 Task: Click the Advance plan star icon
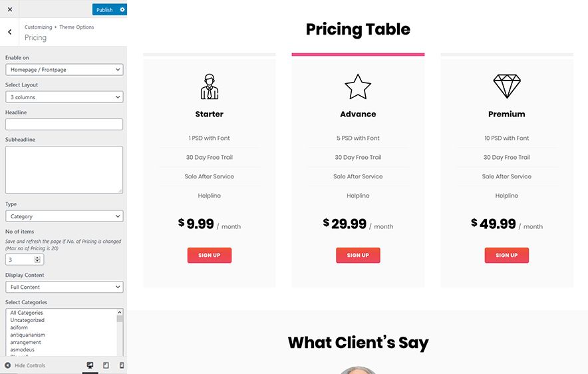click(358, 87)
